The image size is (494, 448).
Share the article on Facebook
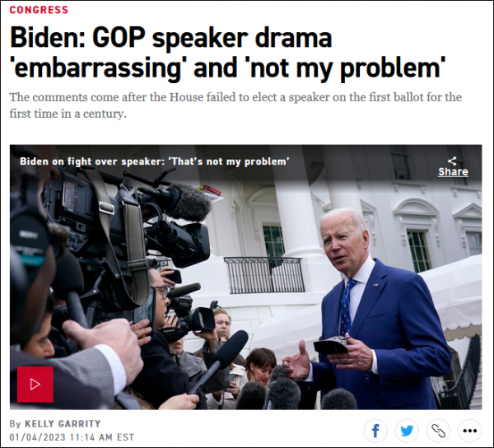[x=375, y=431]
